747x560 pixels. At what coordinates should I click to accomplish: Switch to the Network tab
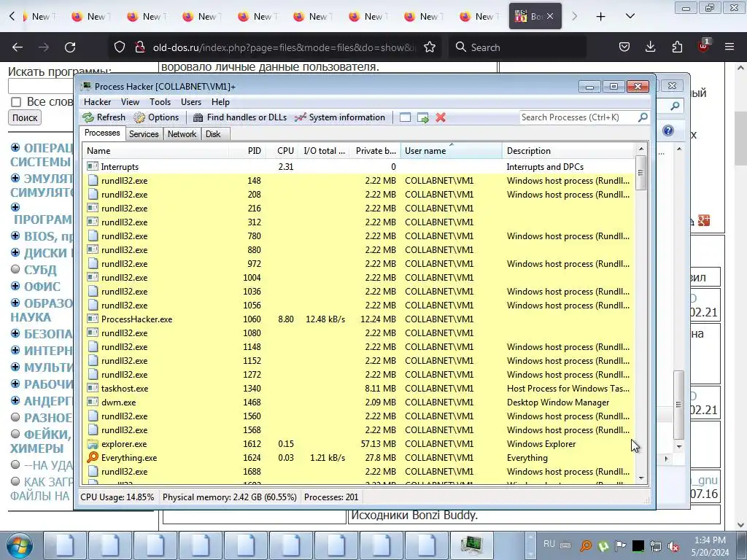click(182, 134)
